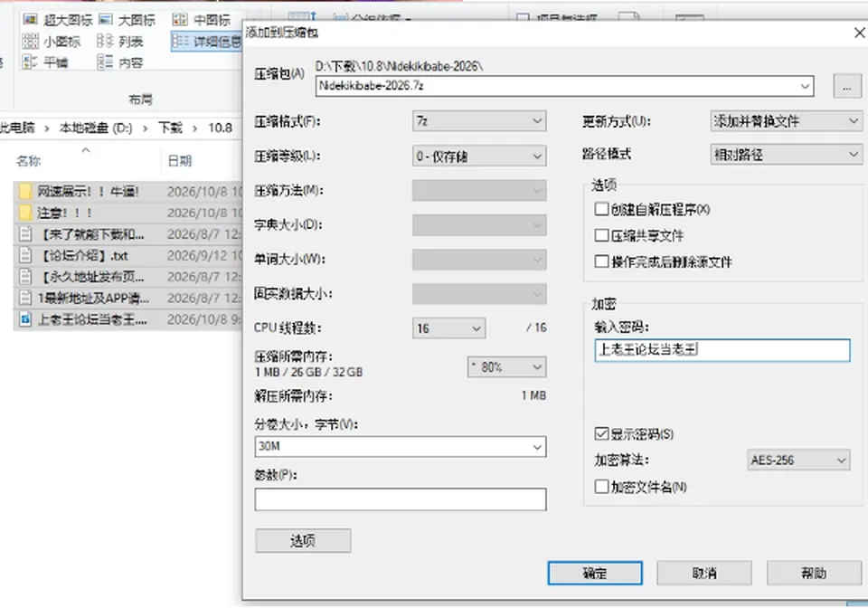868x608 pixels.
Task: Click file icon of 【论坛介绍】.txt
Action: tap(25, 255)
